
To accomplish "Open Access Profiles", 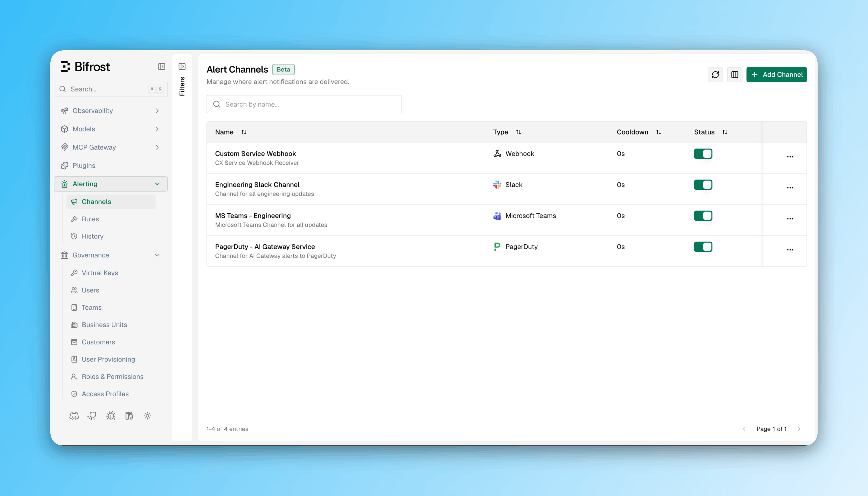I will (x=111, y=394).
